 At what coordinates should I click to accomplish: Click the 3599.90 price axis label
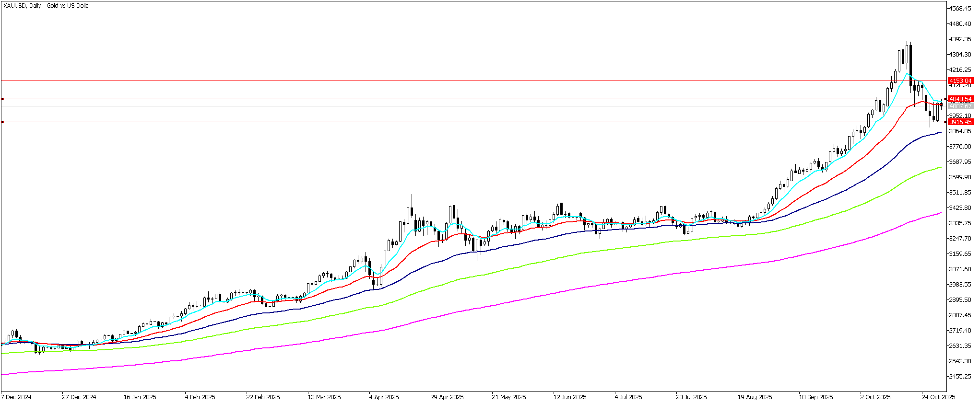tap(960, 177)
